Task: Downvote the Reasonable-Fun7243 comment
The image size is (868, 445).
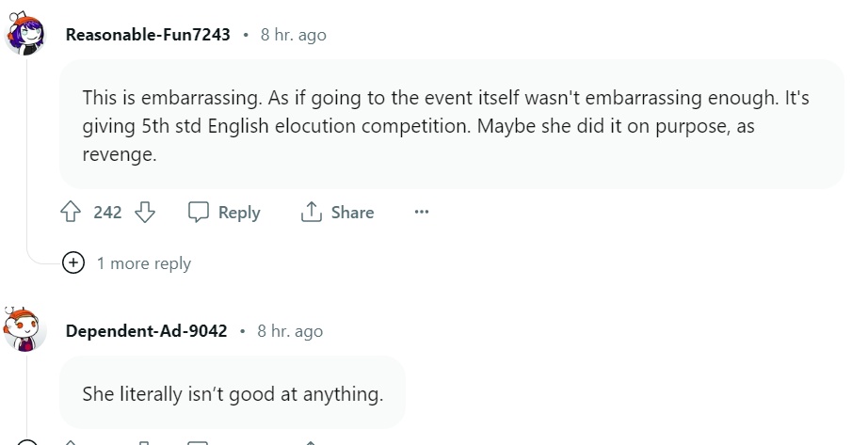Action: coord(145,213)
